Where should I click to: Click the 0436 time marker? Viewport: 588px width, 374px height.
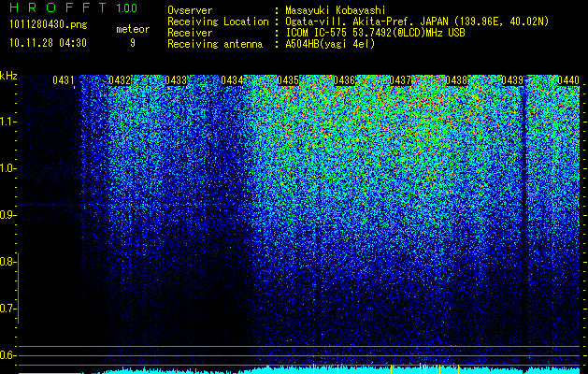coord(344,80)
